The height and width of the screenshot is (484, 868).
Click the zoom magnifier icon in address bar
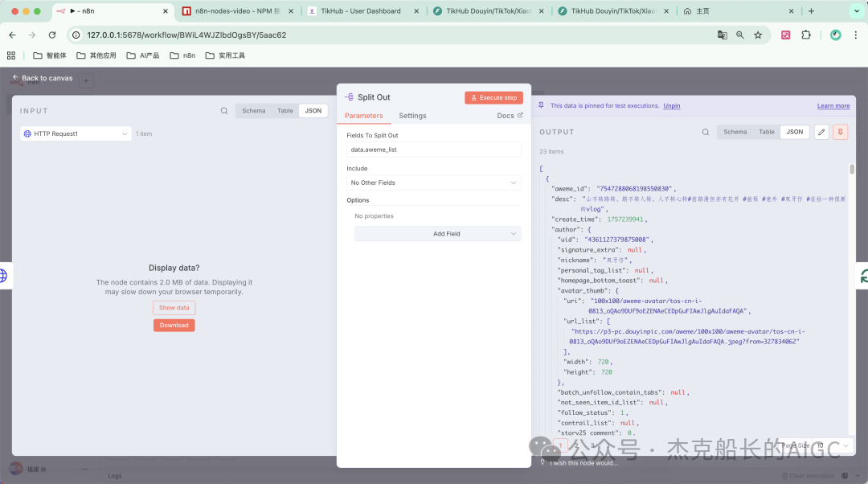tap(740, 35)
